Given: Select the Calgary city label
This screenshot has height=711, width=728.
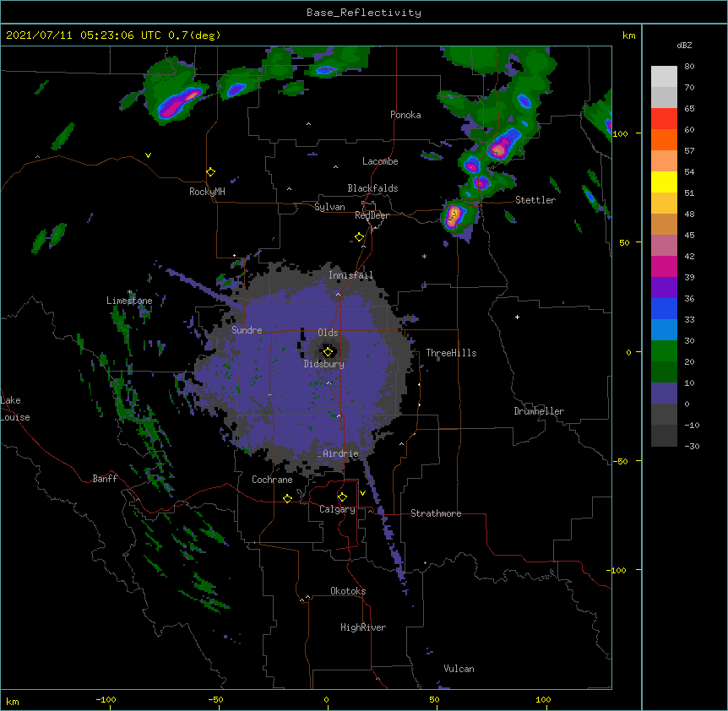Looking at the screenshot, I should coord(337,509).
